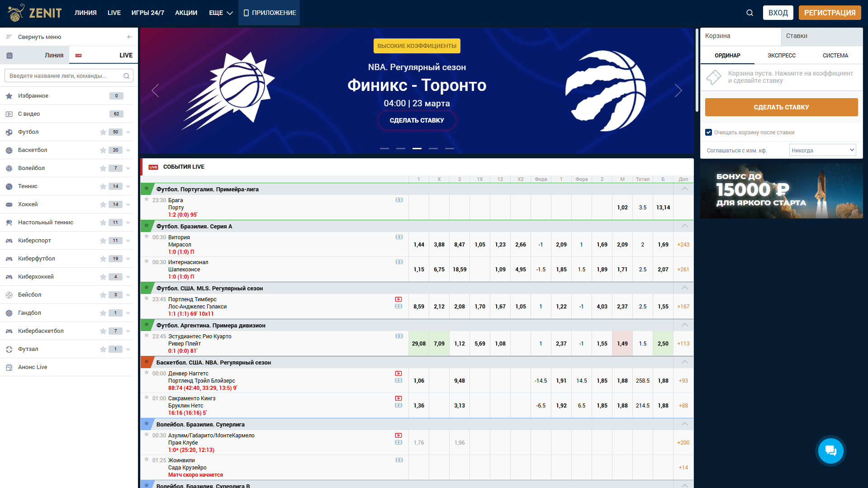
Task: Switch to СИСТЕМА bet tab
Action: 835,56
